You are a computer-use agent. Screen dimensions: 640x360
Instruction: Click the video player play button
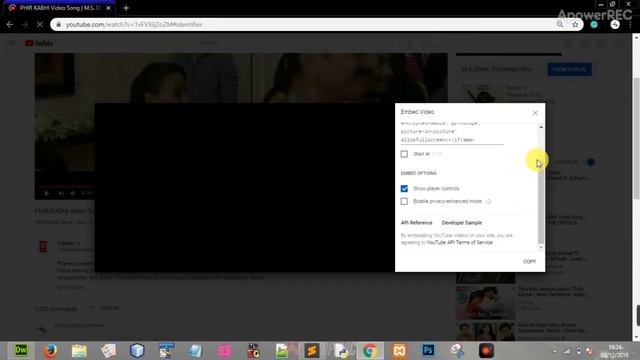point(46,193)
